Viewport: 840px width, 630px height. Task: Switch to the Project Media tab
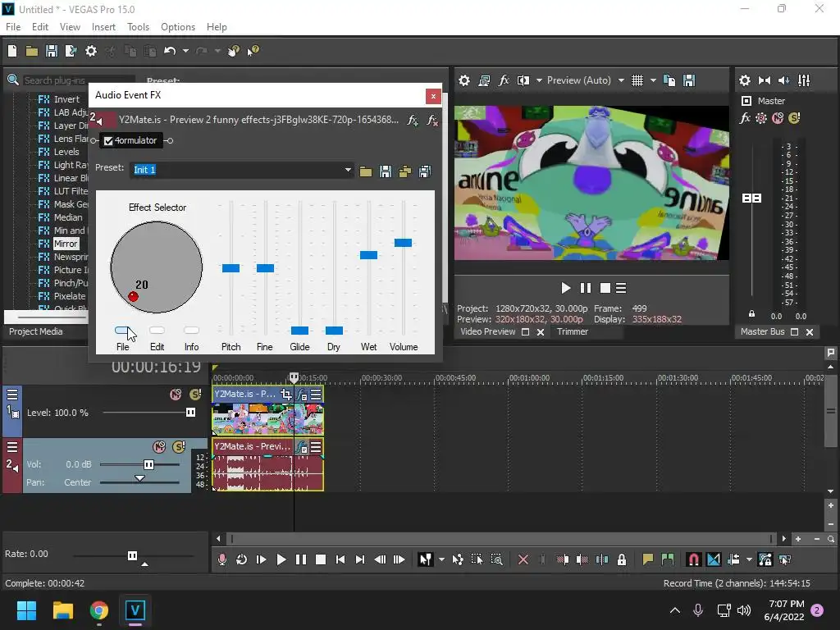point(36,331)
